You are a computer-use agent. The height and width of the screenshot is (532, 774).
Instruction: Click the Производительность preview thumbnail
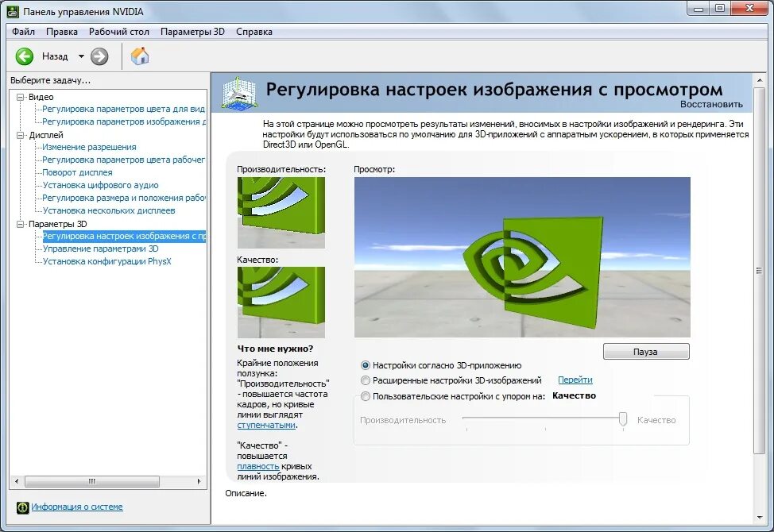(x=281, y=213)
